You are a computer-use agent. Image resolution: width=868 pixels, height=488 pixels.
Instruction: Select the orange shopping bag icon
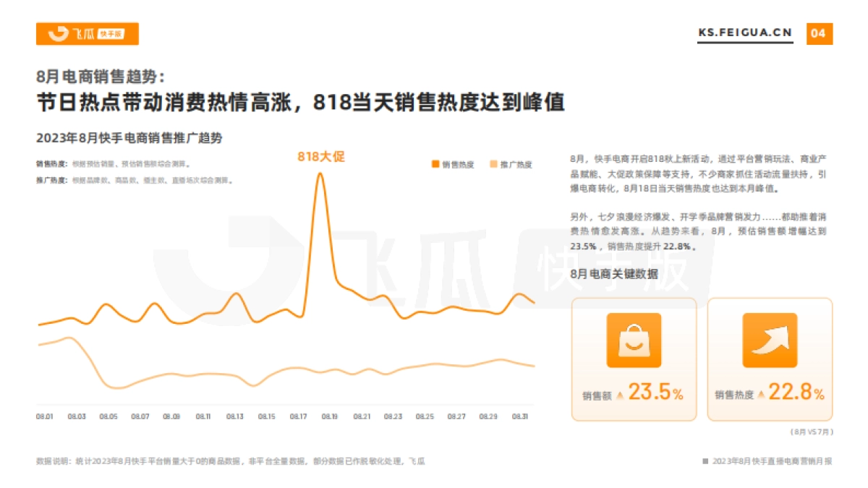click(633, 340)
